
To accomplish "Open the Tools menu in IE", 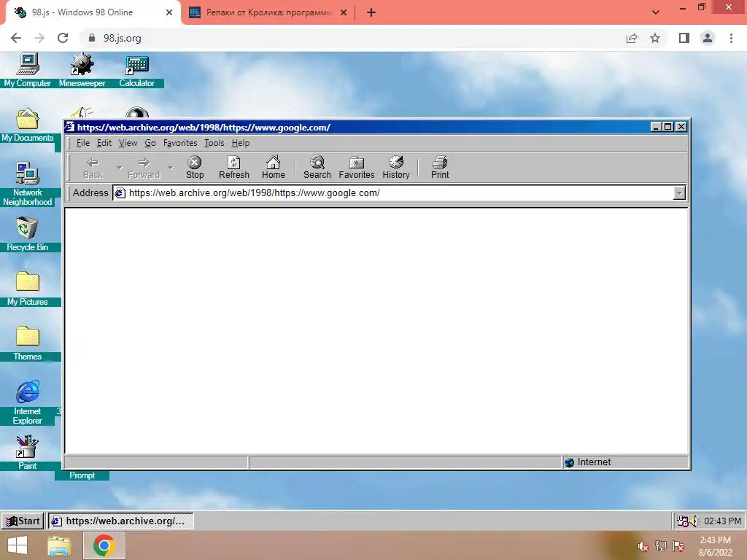I will [x=214, y=143].
